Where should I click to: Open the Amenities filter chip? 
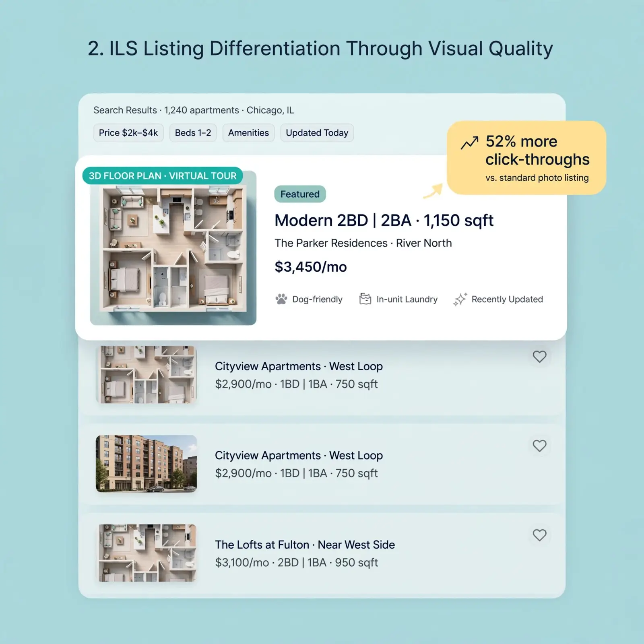248,133
